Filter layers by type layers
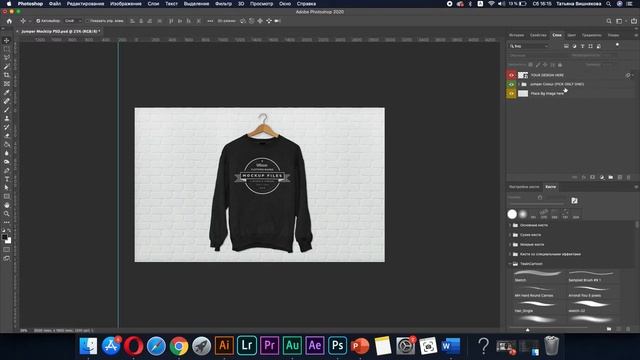The image size is (640, 360). point(582,46)
